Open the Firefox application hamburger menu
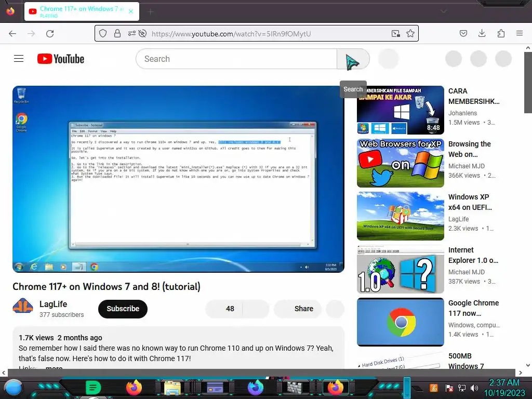 coord(520,33)
